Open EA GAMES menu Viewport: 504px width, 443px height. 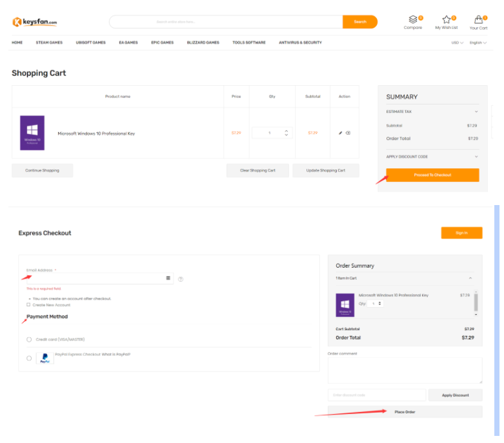click(x=128, y=43)
